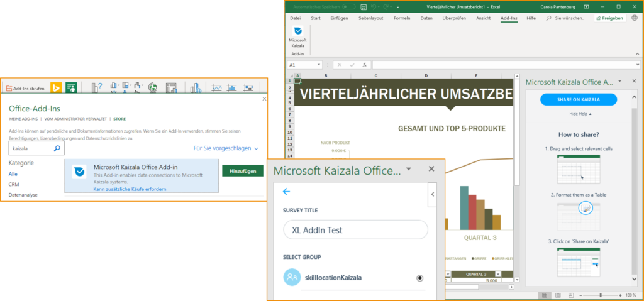Click the PivotChart icon
Image resolution: width=644 pixels, height=301 pixels.
[171, 87]
